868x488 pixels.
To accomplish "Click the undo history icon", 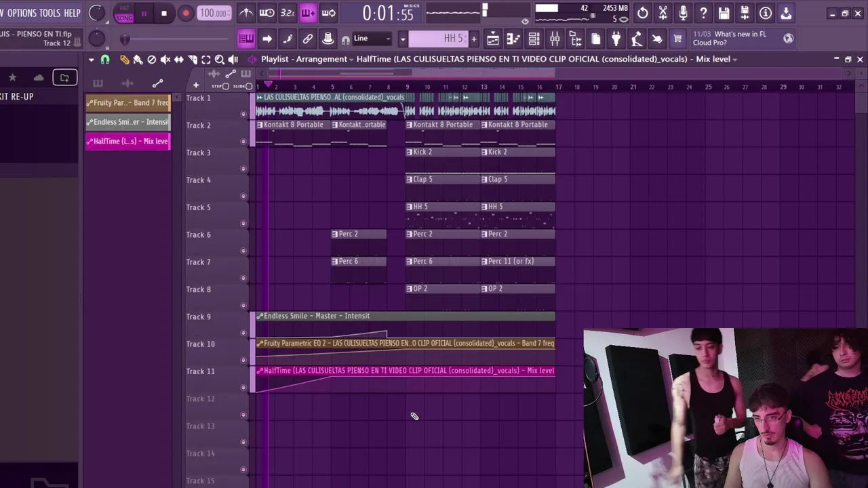I will click(642, 13).
